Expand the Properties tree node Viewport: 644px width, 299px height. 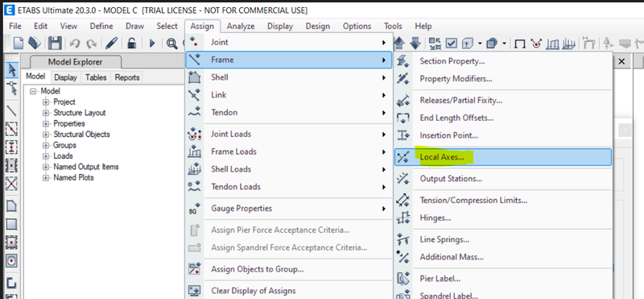click(46, 123)
